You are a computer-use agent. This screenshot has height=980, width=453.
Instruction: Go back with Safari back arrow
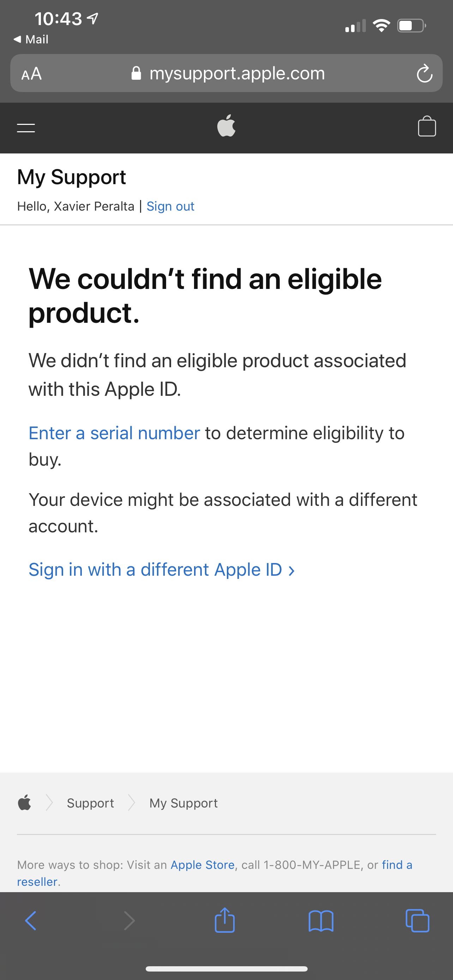[30, 921]
